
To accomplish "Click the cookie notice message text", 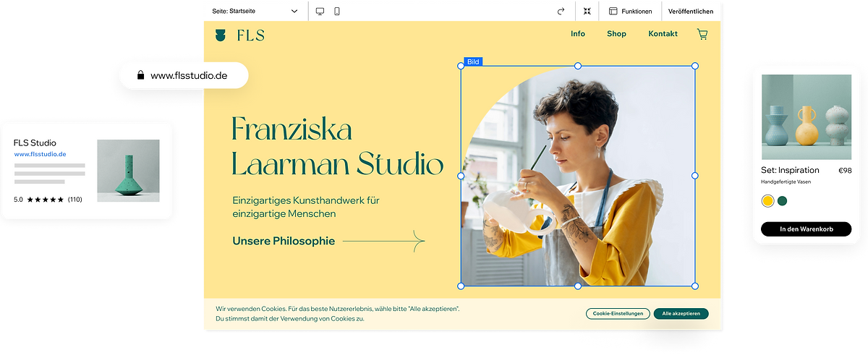I will click(338, 314).
